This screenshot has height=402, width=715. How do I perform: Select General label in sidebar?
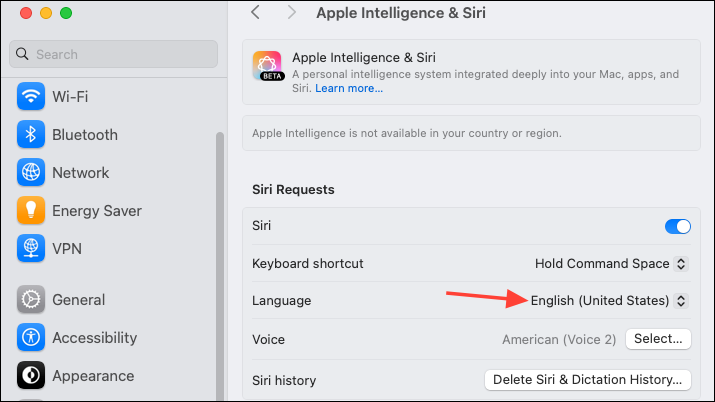click(x=78, y=299)
